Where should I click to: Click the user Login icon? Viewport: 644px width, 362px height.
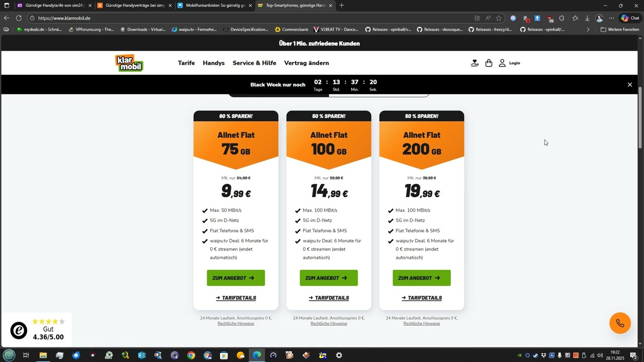(502, 63)
